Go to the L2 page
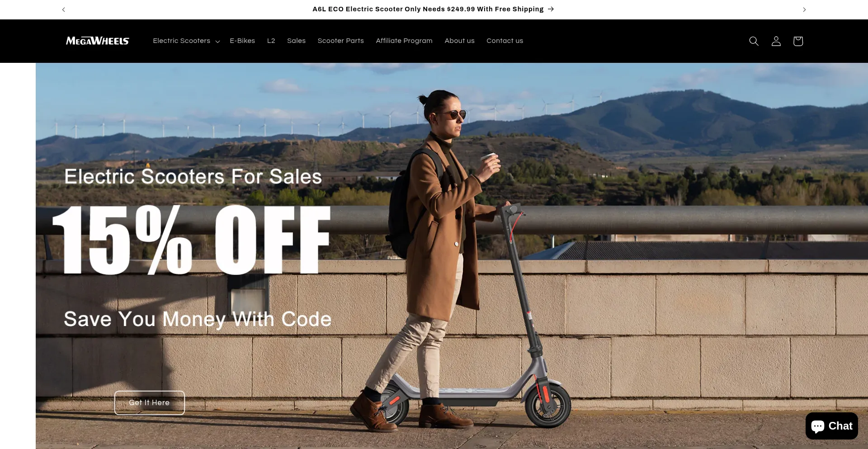The width and height of the screenshot is (868, 449). (x=271, y=41)
